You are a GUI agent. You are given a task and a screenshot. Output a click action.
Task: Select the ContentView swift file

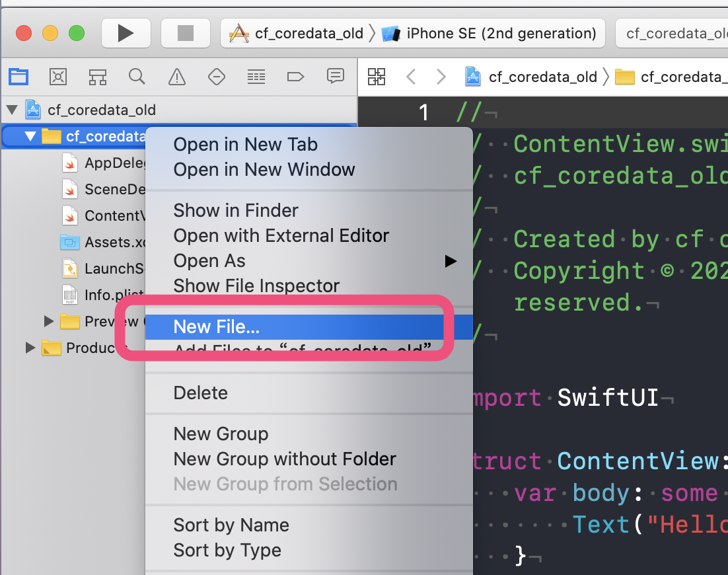click(104, 216)
